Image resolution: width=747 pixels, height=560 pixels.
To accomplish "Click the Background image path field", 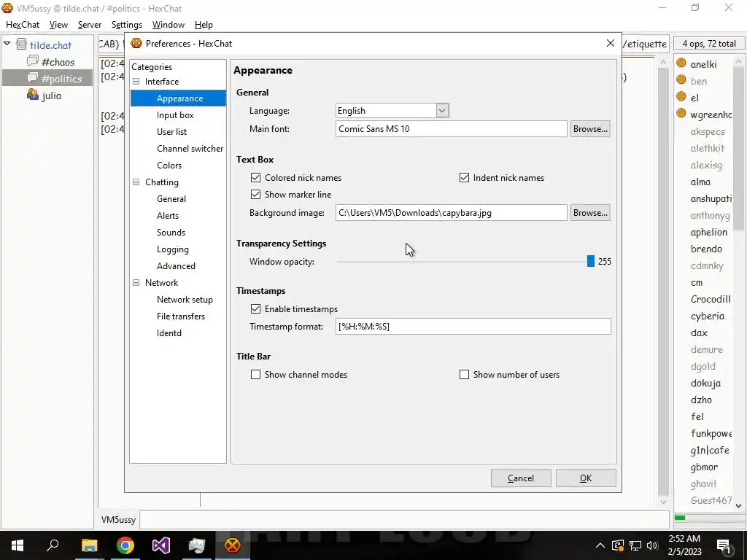I will pos(451,213).
